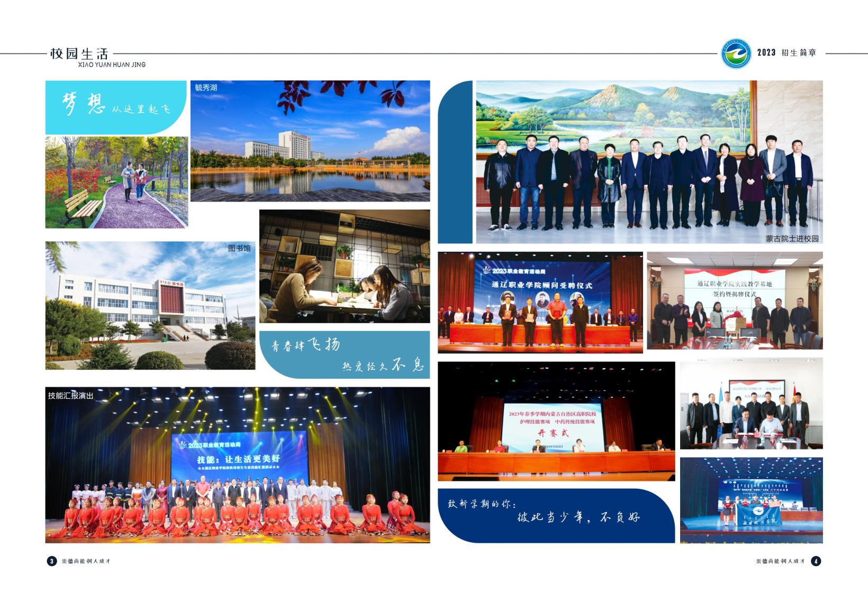Select the 校园生活 page heading
The image size is (868, 611).
(79, 53)
